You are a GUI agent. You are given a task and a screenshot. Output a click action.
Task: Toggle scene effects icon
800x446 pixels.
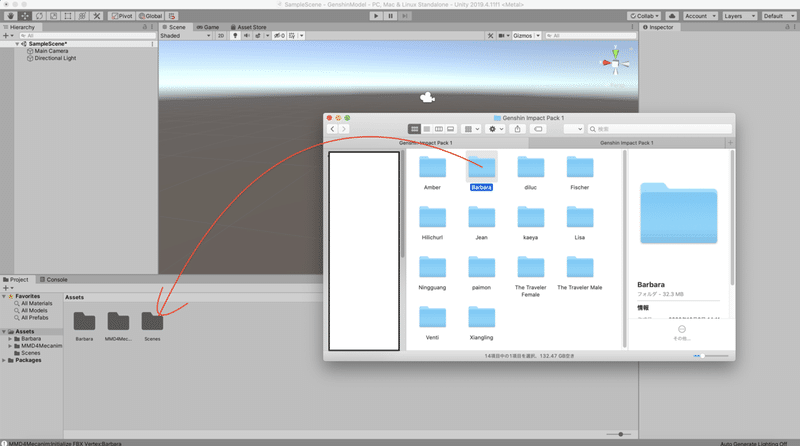coord(258,36)
